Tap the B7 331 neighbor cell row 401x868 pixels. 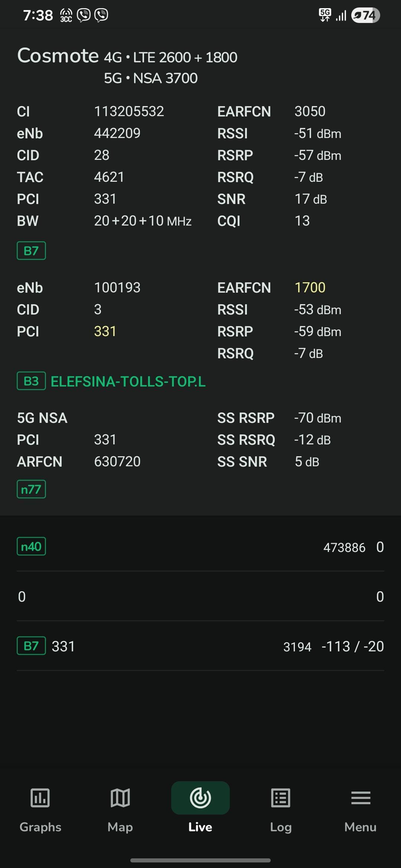(200, 646)
